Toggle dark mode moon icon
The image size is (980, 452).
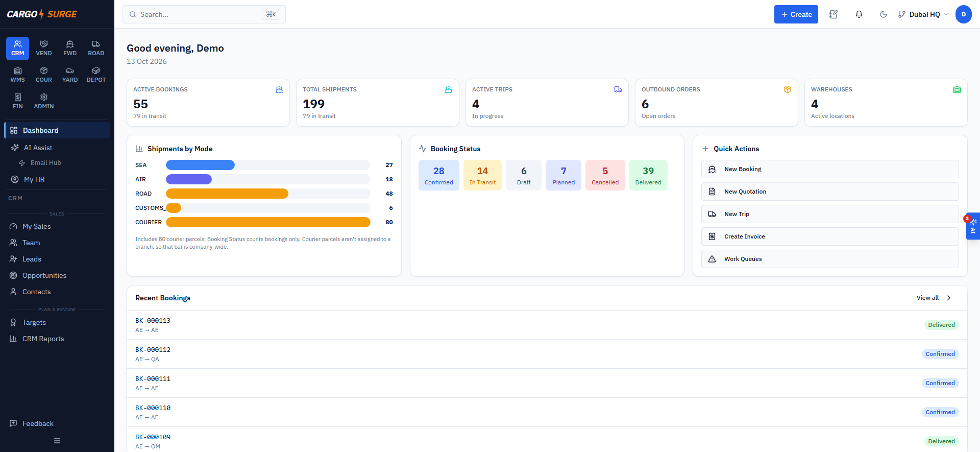coord(884,14)
